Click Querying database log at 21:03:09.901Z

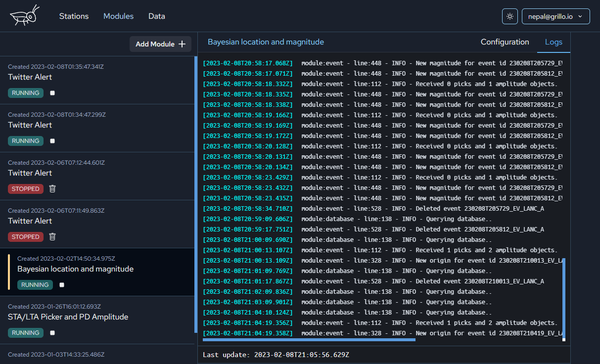347,302
